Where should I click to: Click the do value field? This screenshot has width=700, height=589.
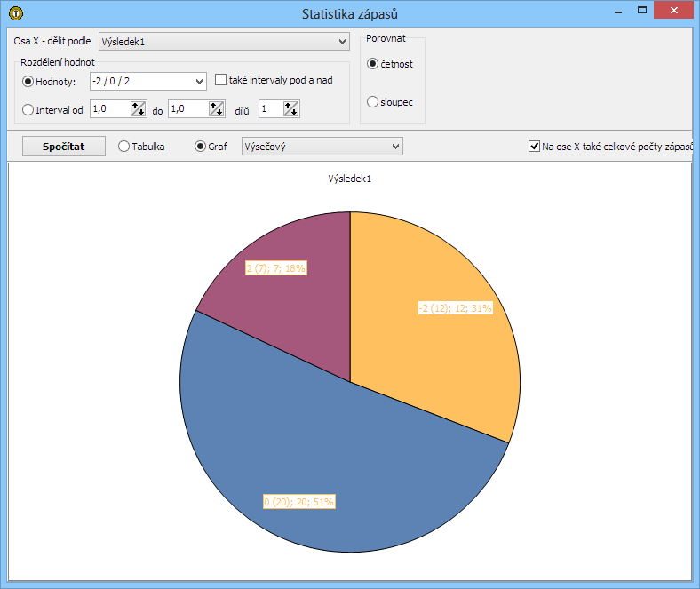point(188,109)
